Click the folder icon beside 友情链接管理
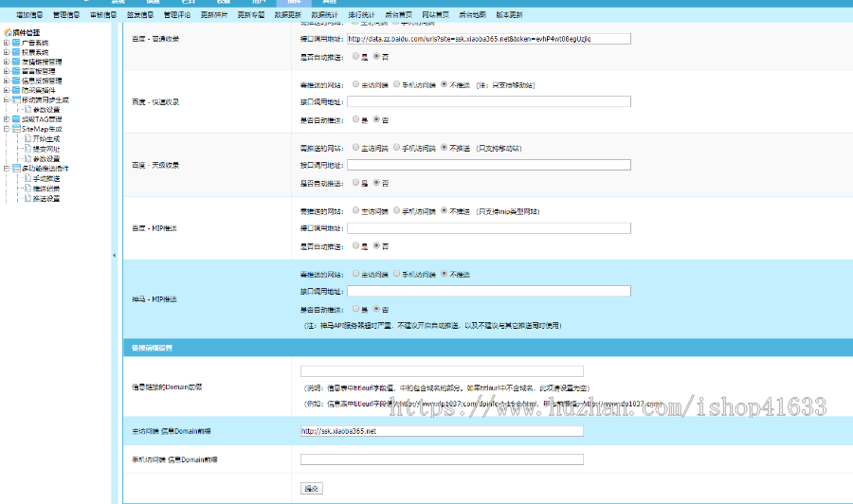This screenshot has width=853, height=504. [x=16, y=62]
